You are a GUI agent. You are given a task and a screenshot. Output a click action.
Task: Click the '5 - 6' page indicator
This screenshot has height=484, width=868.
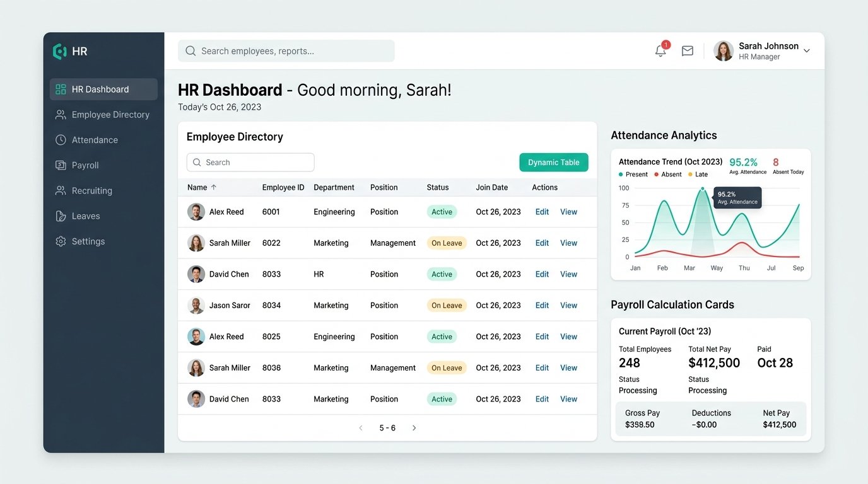(x=387, y=428)
